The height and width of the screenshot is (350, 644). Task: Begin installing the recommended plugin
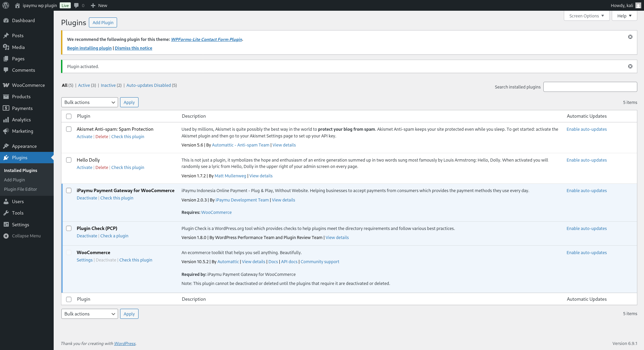coord(89,48)
